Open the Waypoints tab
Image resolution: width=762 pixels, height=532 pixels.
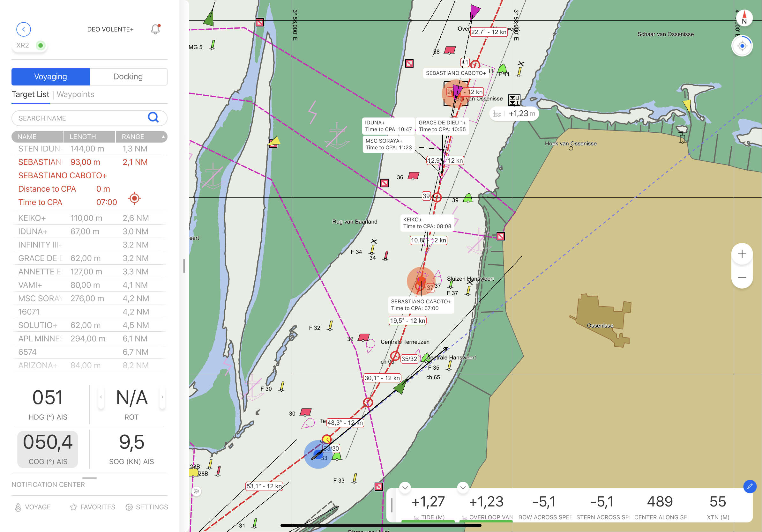(75, 94)
